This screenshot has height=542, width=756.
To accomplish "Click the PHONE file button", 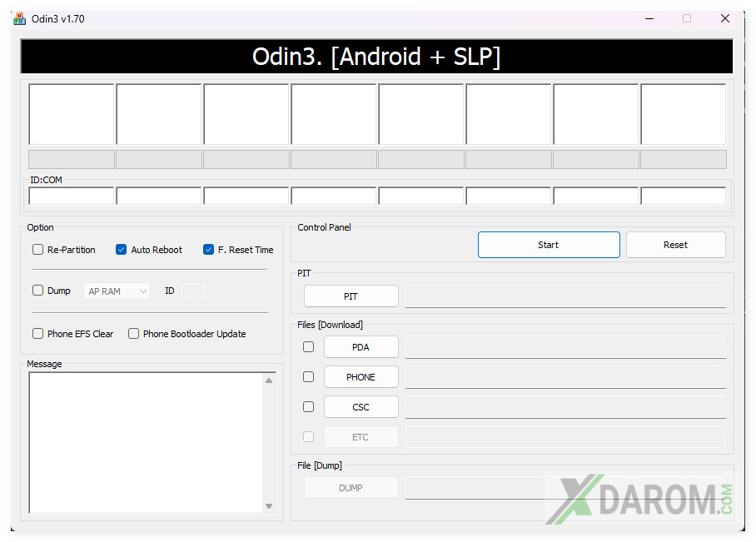I will pos(361,377).
